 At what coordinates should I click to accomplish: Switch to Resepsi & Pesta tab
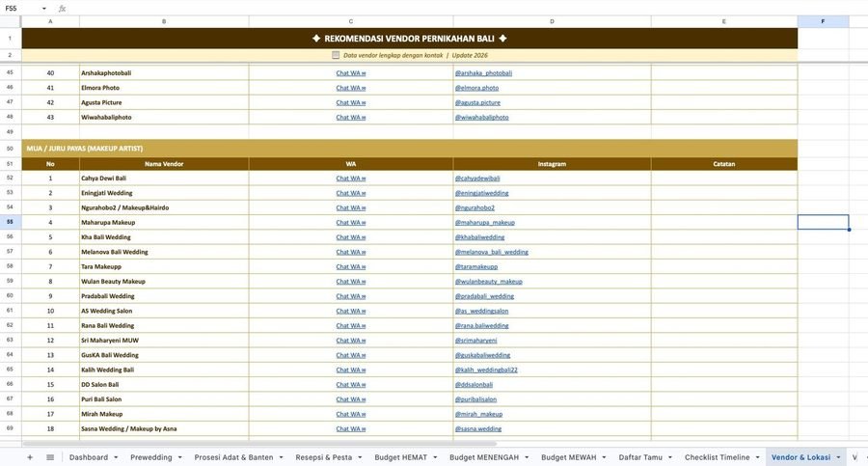point(324,457)
